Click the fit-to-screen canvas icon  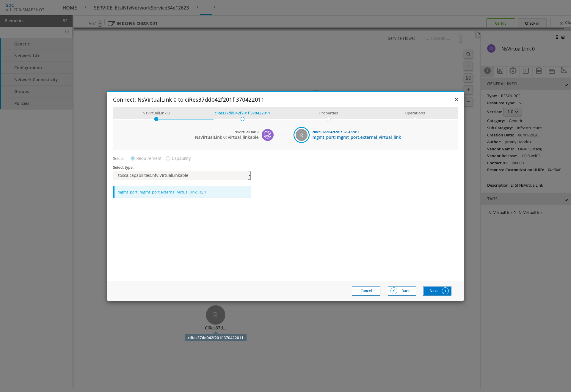[x=468, y=78]
